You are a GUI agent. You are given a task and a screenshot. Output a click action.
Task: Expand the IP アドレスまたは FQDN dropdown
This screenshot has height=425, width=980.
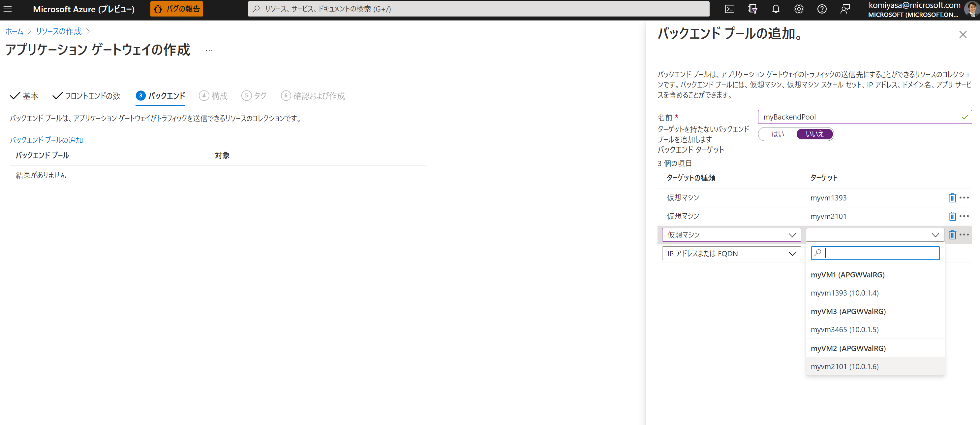point(731,253)
